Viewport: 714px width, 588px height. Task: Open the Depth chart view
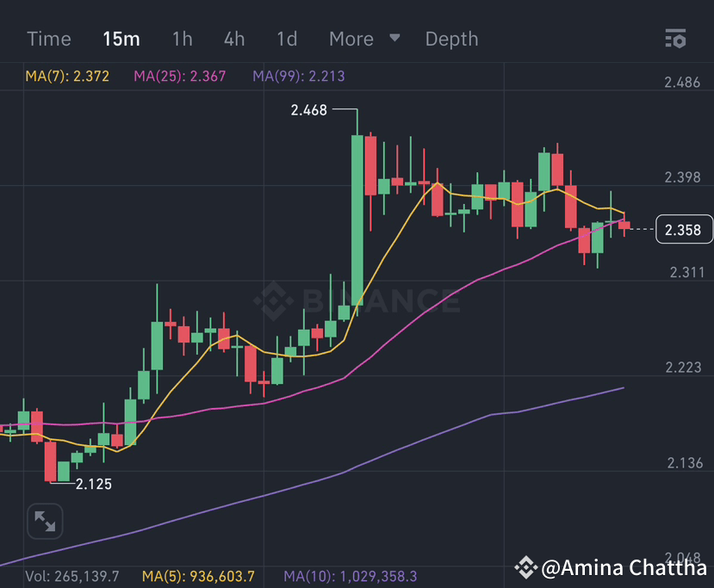pyautogui.click(x=451, y=39)
